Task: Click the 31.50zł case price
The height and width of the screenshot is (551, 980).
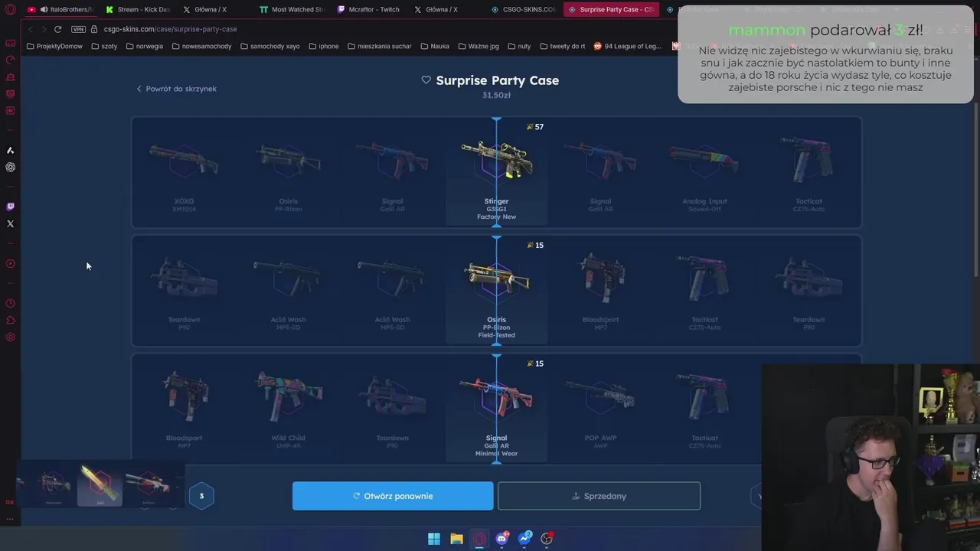Action: click(496, 96)
